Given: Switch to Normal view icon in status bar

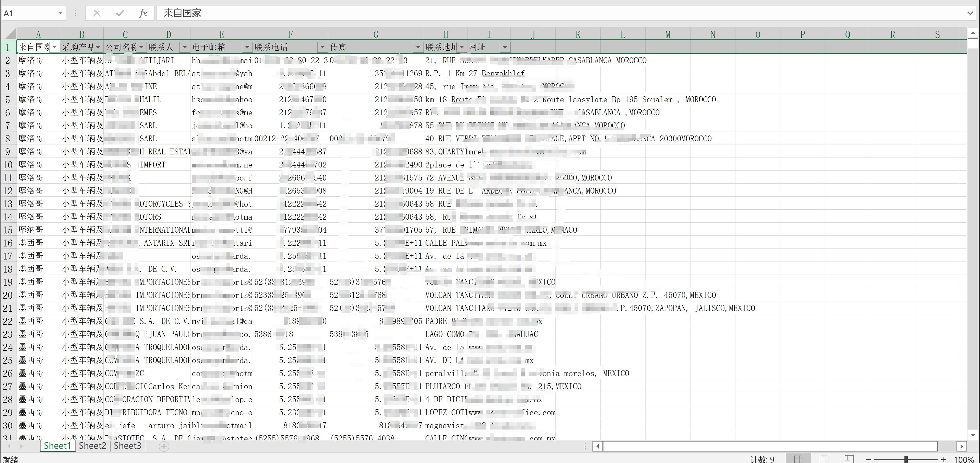Looking at the screenshot, I should click(798, 459).
